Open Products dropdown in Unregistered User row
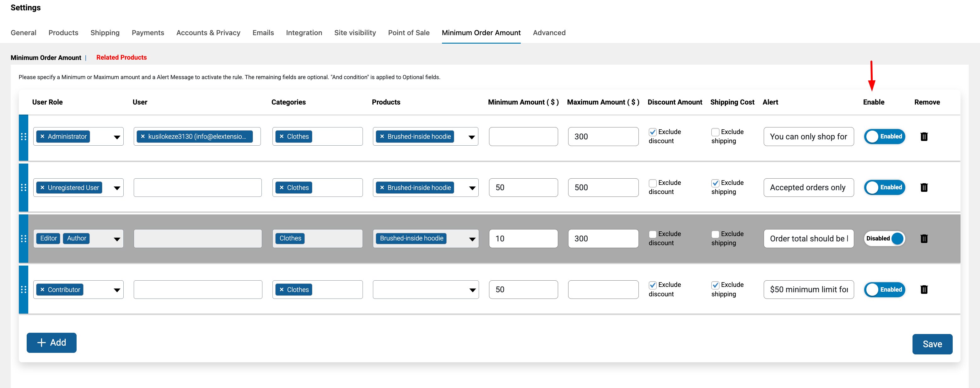This screenshot has width=980, height=388. (472, 188)
